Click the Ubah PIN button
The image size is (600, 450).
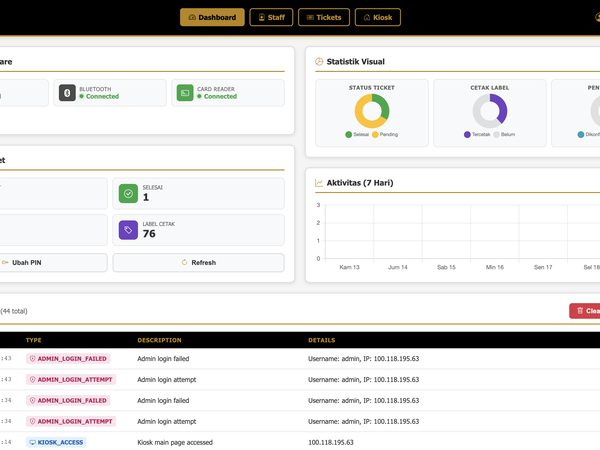coord(52,262)
